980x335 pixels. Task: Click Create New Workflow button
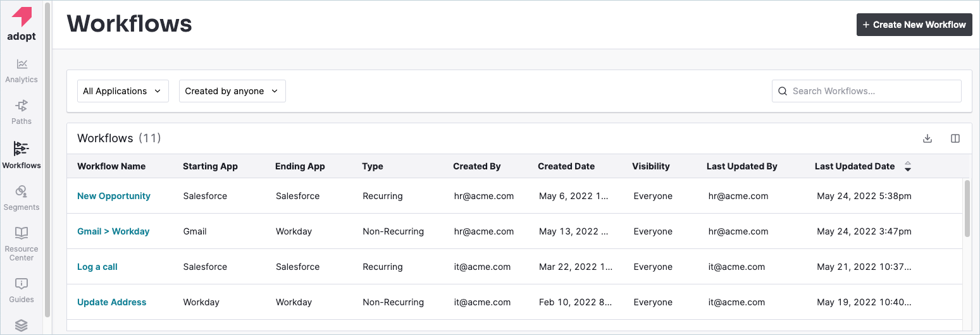pos(914,25)
